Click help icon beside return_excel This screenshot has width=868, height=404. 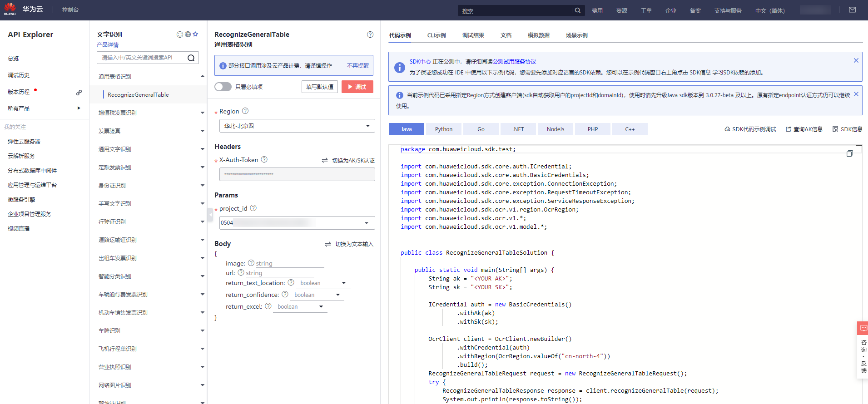tap(268, 306)
